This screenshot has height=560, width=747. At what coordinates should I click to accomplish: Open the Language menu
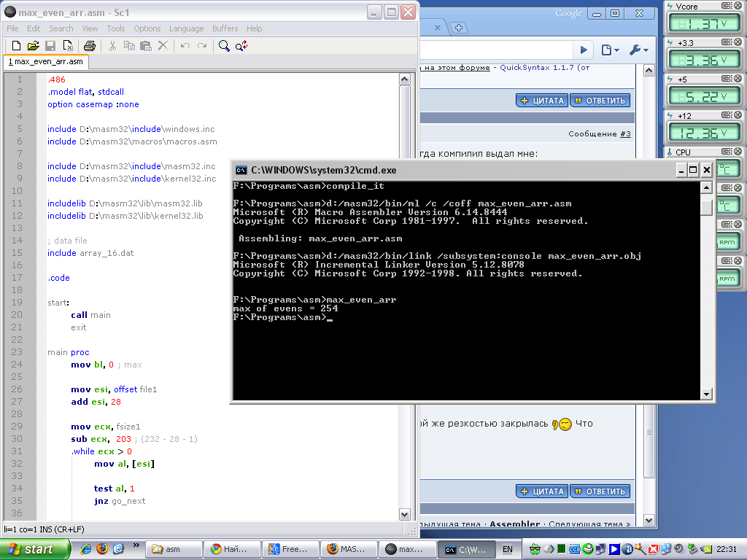(x=186, y=28)
